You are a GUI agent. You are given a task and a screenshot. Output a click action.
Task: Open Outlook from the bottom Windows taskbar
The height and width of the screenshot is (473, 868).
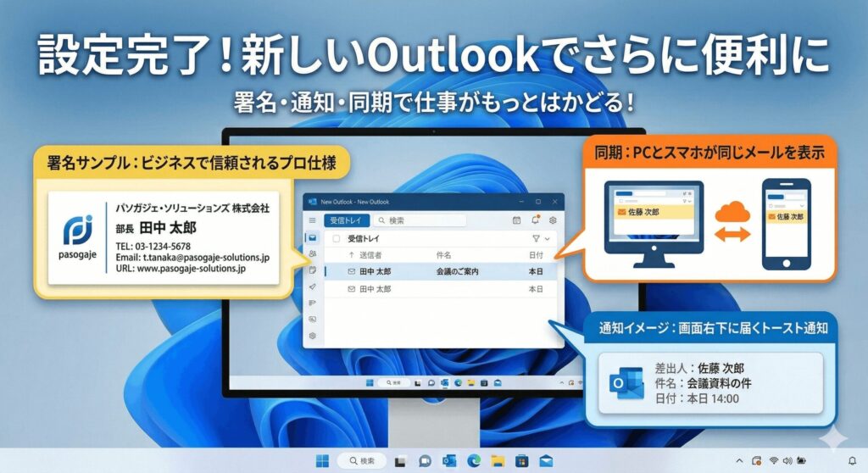449,460
